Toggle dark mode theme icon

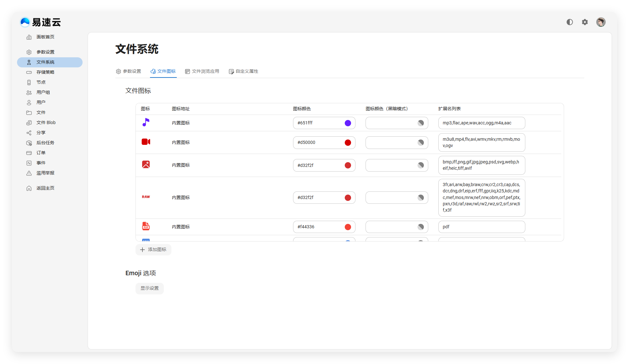click(x=569, y=22)
